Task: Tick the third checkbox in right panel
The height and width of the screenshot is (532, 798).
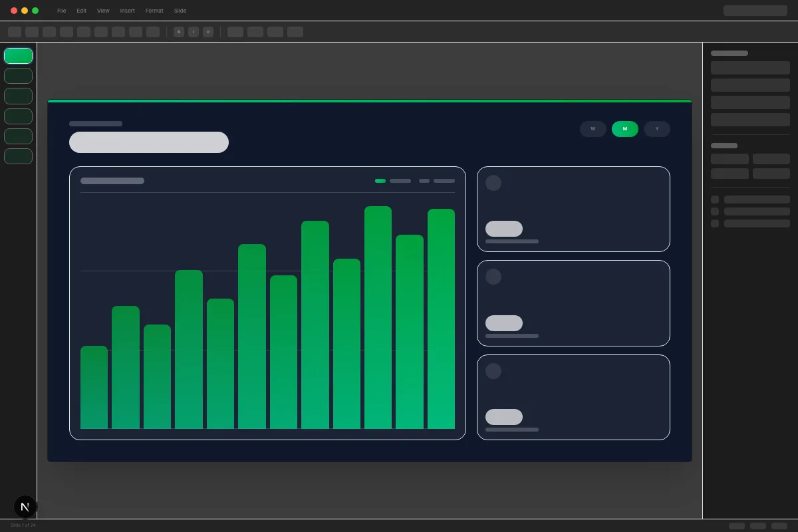Action: [715, 223]
